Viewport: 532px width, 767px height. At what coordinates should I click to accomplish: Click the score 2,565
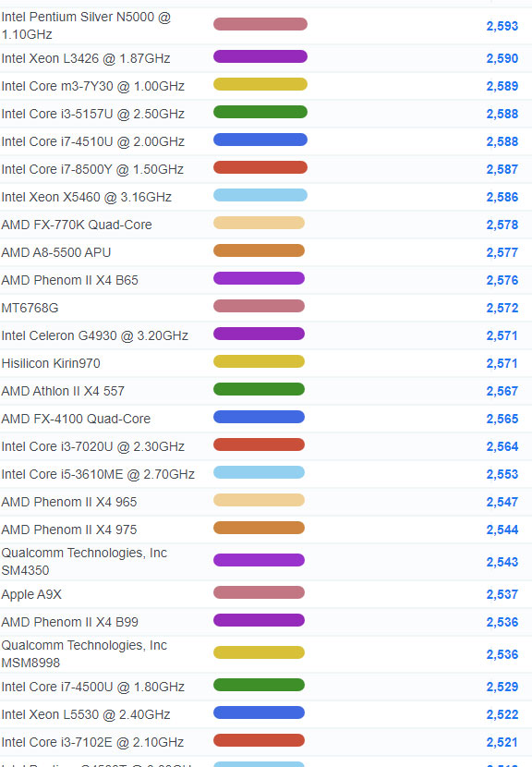pyautogui.click(x=502, y=419)
